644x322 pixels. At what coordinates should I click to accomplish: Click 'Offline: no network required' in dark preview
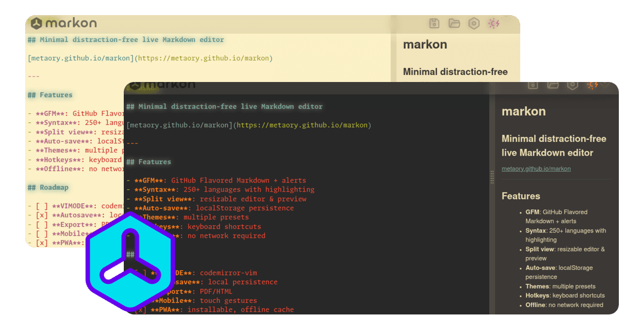pos(564,305)
